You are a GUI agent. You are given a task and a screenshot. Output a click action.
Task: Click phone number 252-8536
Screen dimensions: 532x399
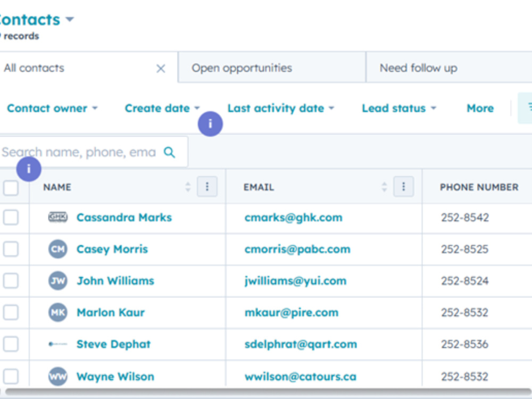click(465, 344)
